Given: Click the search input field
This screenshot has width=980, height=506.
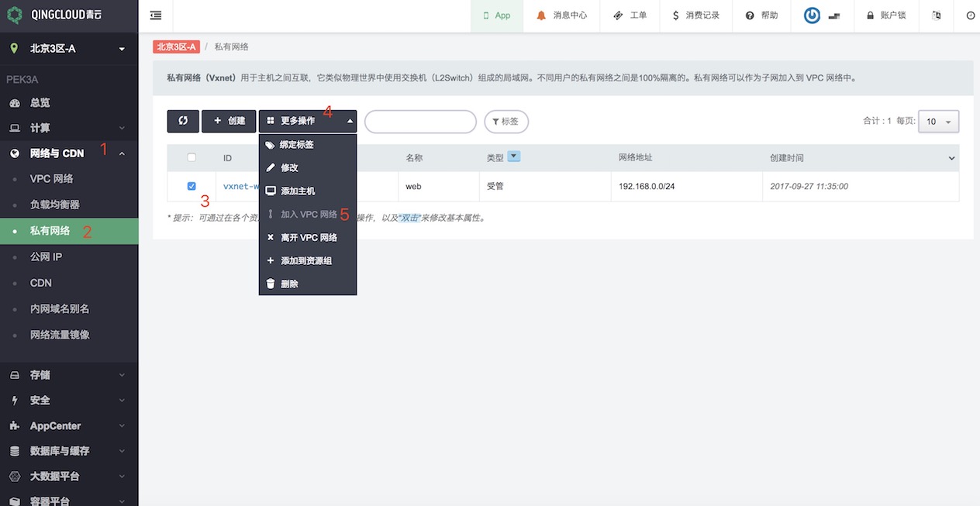Looking at the screenshot, I should (x=419, y=122).
